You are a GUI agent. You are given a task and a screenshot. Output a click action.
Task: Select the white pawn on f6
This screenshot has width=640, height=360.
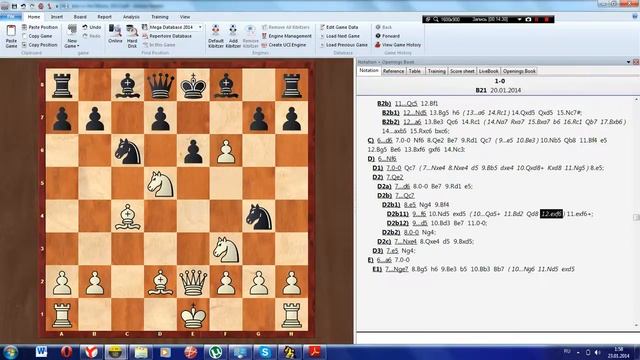(x=226, y=151)
